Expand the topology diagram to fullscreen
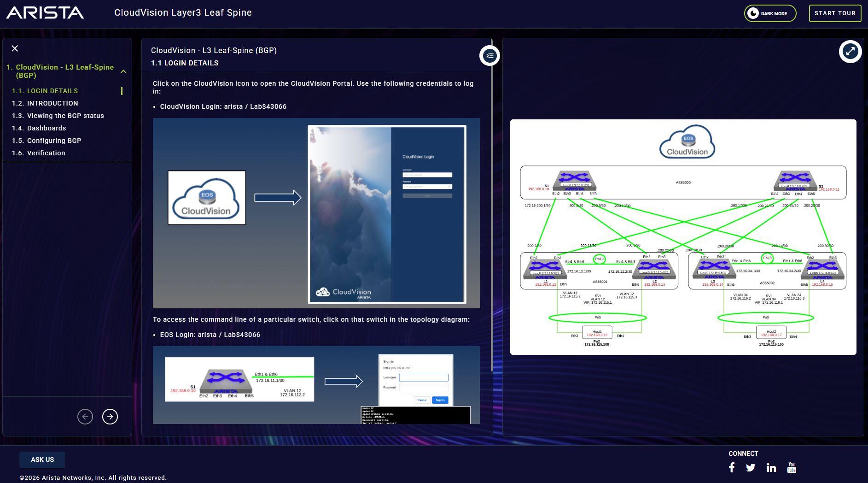This screenshot has width=868, height=483. click(850, 51)
